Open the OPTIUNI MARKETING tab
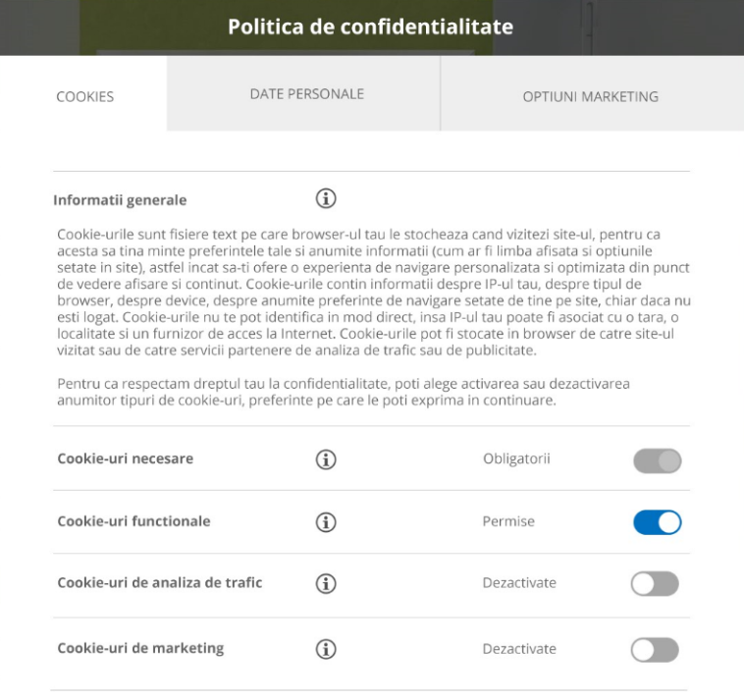This screenshot has height=700, width=744. coord(592,94)
